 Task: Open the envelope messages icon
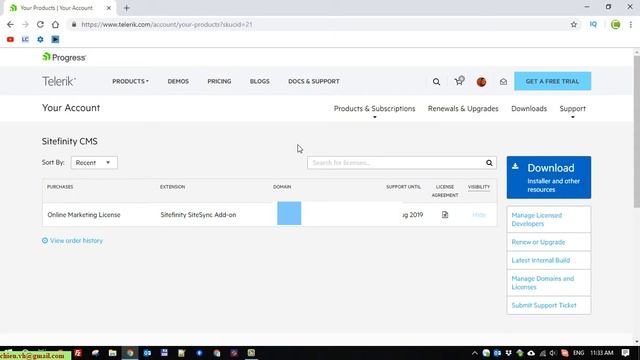coord(503,82)
